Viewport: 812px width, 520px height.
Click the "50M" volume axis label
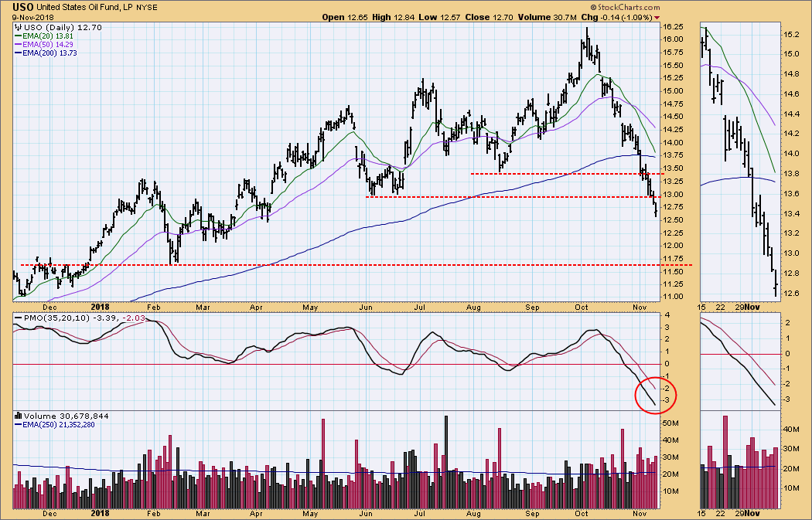(x=671, y=423)
